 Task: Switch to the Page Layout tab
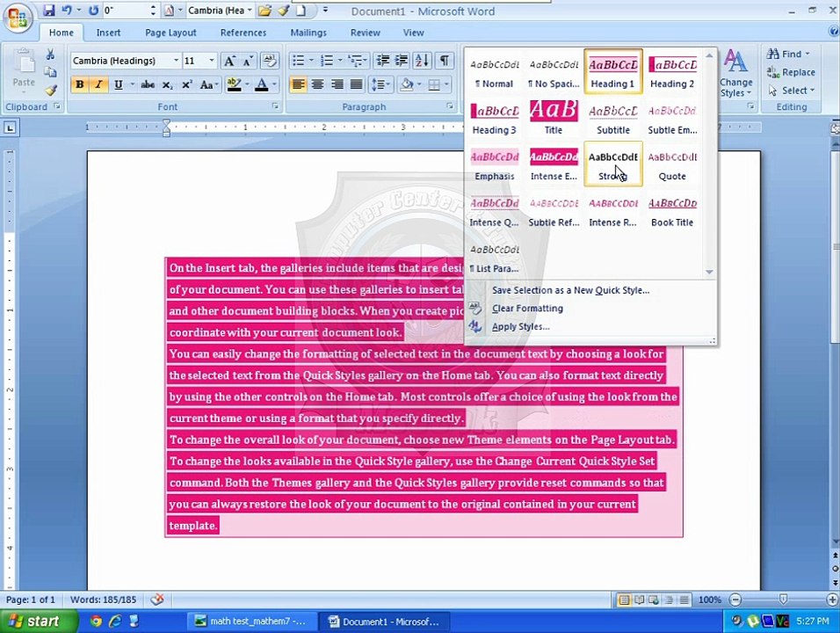point(170,33)
